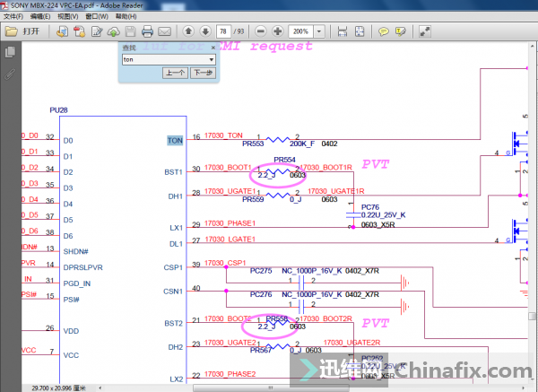The width and height of the screenshot is (538, 392).
Task: Expand the find options dropdown arrow
Action: (x=212, y=60)
